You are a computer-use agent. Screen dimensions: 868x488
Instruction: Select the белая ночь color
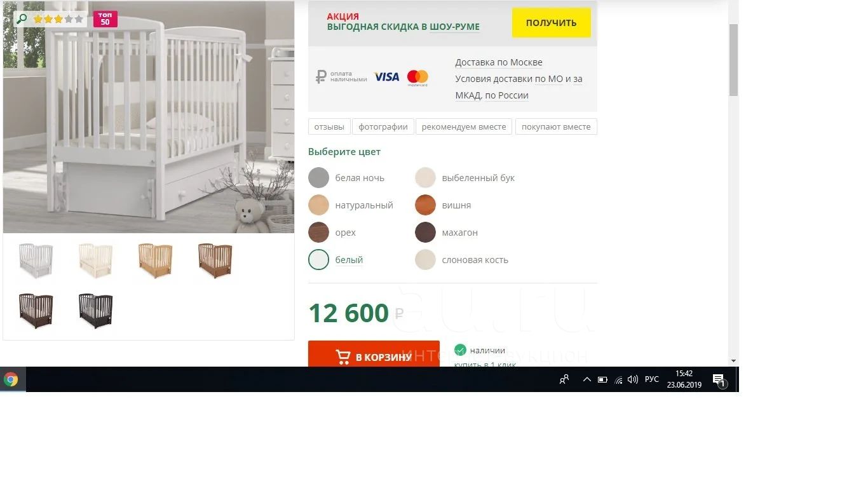(346, 178)
